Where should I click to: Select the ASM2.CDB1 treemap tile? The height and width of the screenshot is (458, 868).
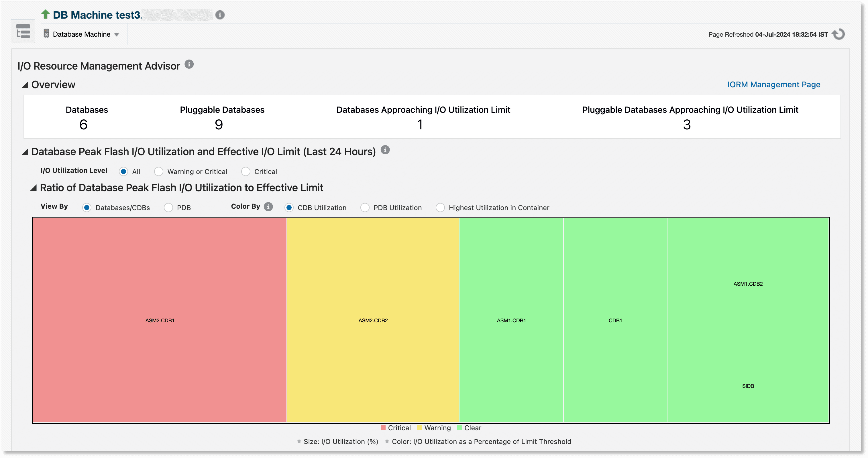click(160, 321)
